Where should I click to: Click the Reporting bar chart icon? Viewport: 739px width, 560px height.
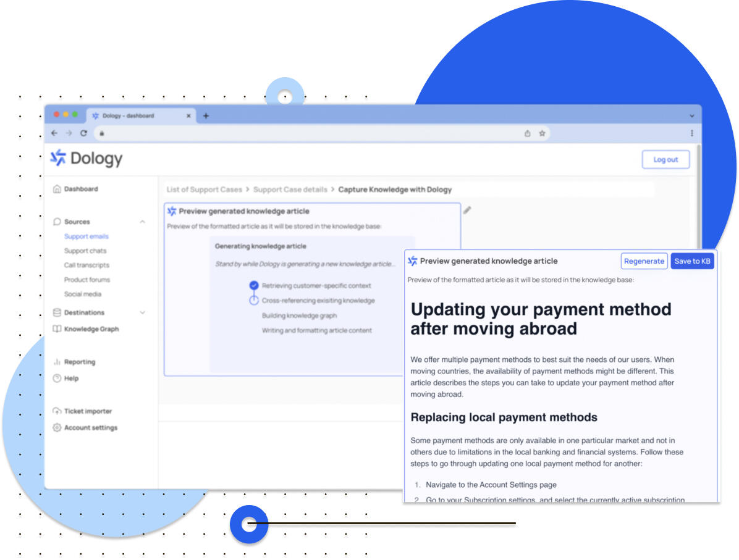57,362
